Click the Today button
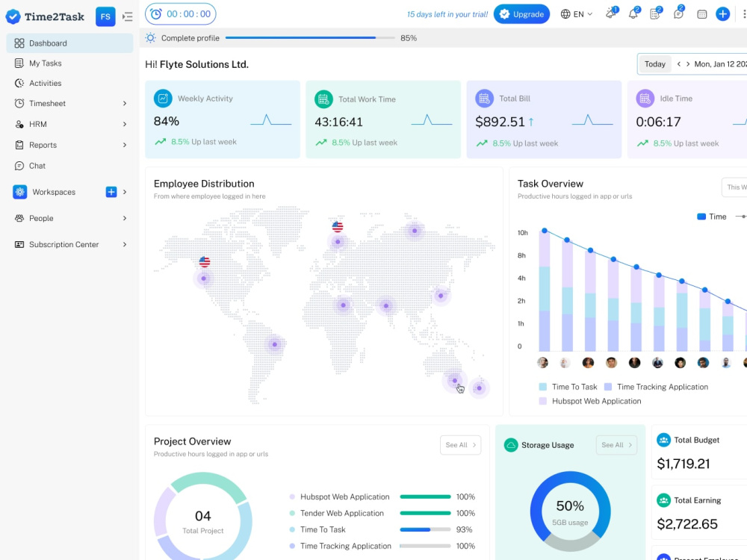747x560 pixels. pos(654,63)
